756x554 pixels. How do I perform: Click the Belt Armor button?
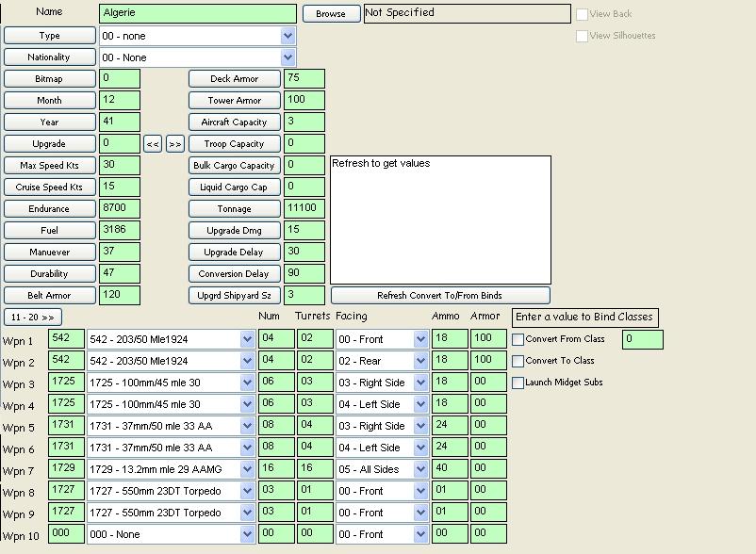(x=50, y=295)
